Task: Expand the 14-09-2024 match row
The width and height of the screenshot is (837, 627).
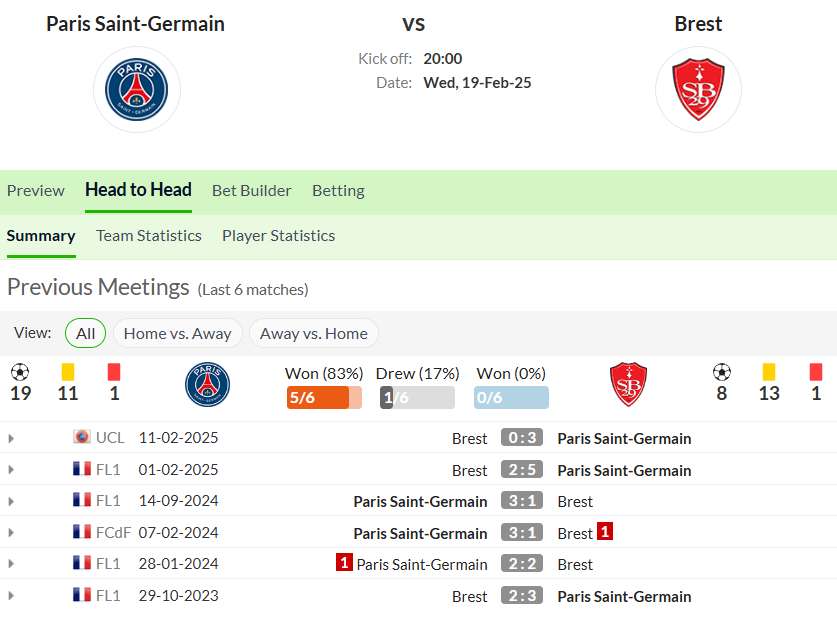Action: (11, 502)
